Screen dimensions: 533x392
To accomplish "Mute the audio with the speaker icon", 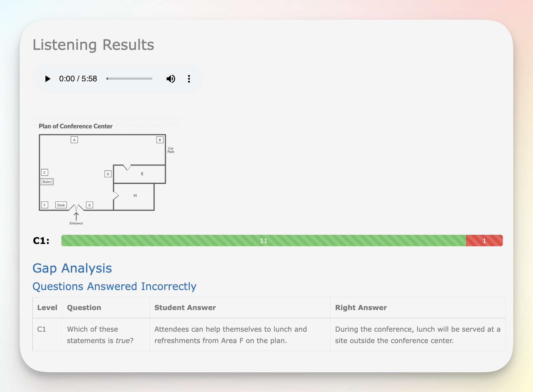I will pyautogui.click(x=171, y=78).
